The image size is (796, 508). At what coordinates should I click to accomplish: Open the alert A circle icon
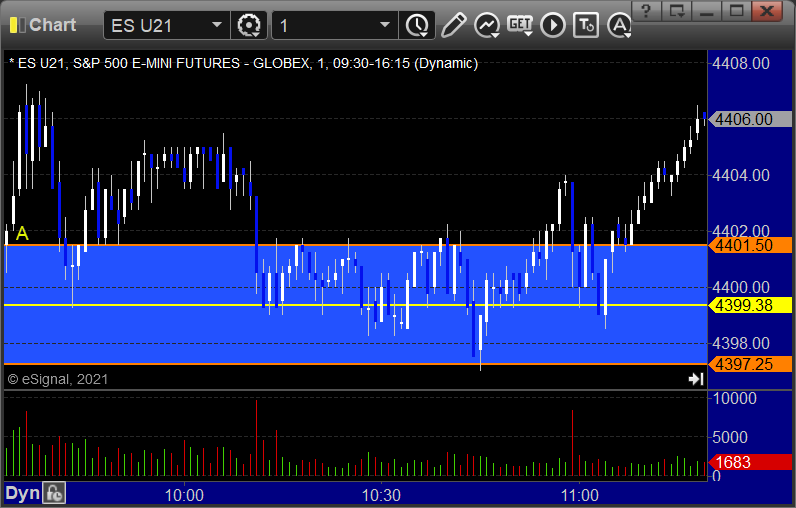pos(619,25)
